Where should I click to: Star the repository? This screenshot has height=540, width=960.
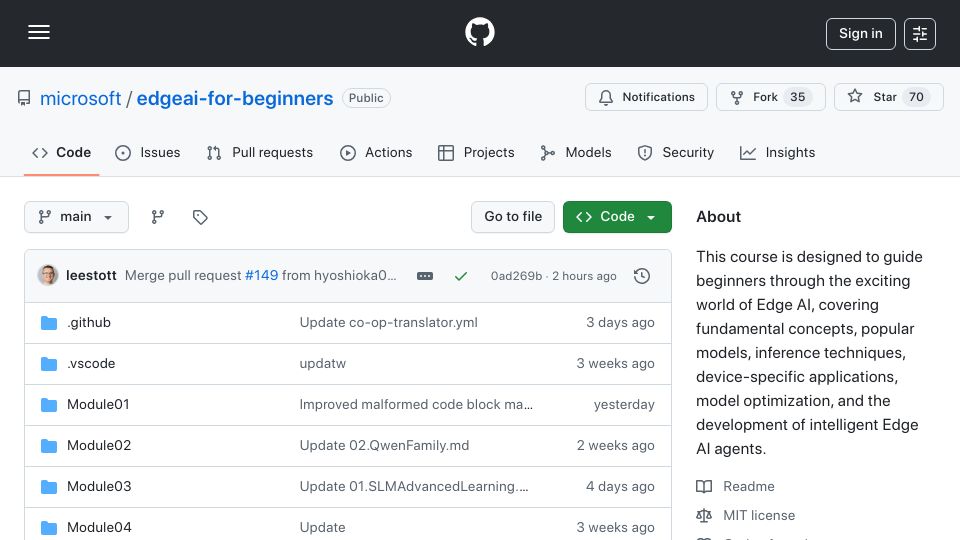pos(888,97)
